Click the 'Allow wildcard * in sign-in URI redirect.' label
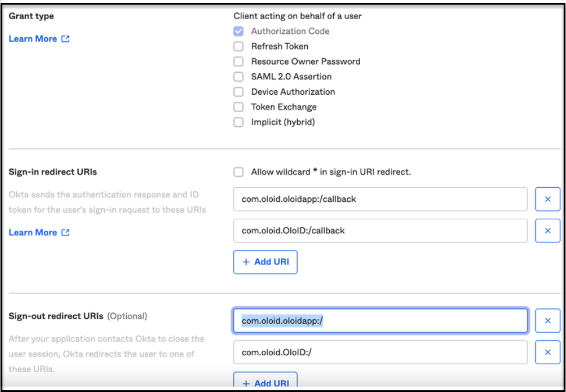 [331, 172]
